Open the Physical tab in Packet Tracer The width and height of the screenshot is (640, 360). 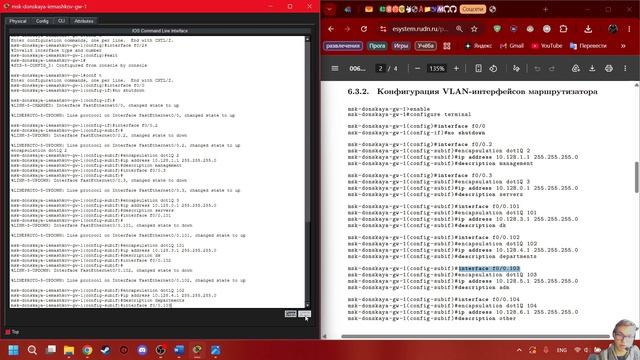pos(18,21)
